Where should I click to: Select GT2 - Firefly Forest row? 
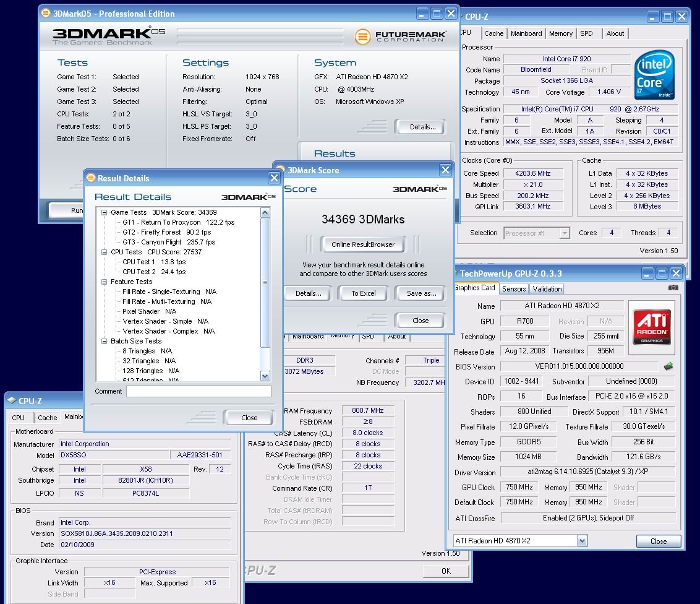click(166, 232)
